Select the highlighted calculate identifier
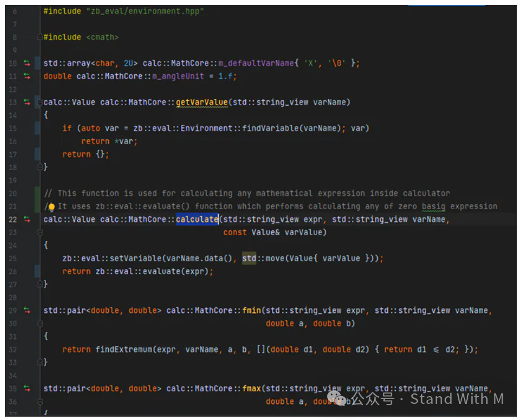 point(196,219)
